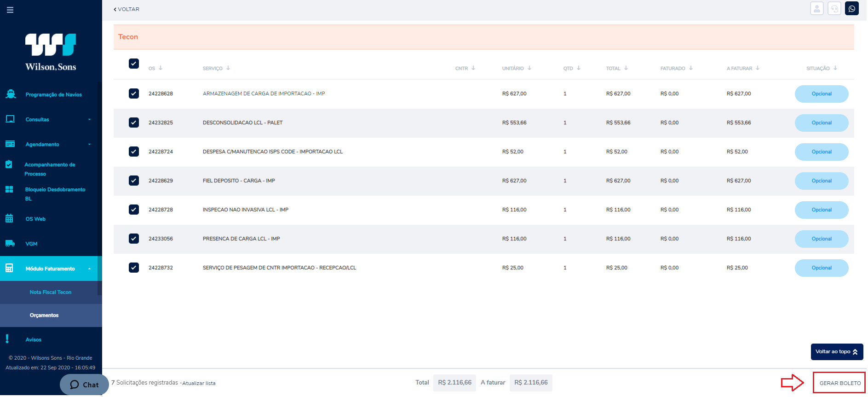
Task: Click Opcional button for DESPESA C/MANUTENCAO ISPS
Action: coord(822,152)
